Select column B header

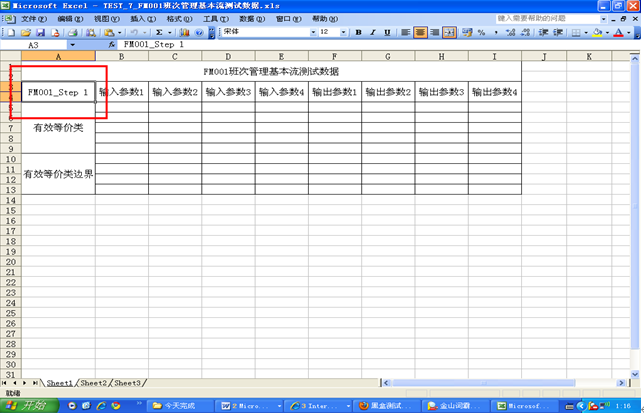pos(122,57)
